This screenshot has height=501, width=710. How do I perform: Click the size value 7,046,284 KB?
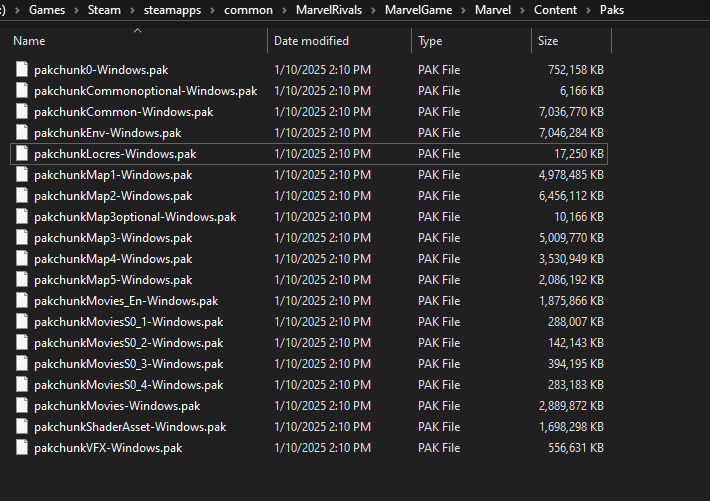pyautogui.click(x=571, y=133)
